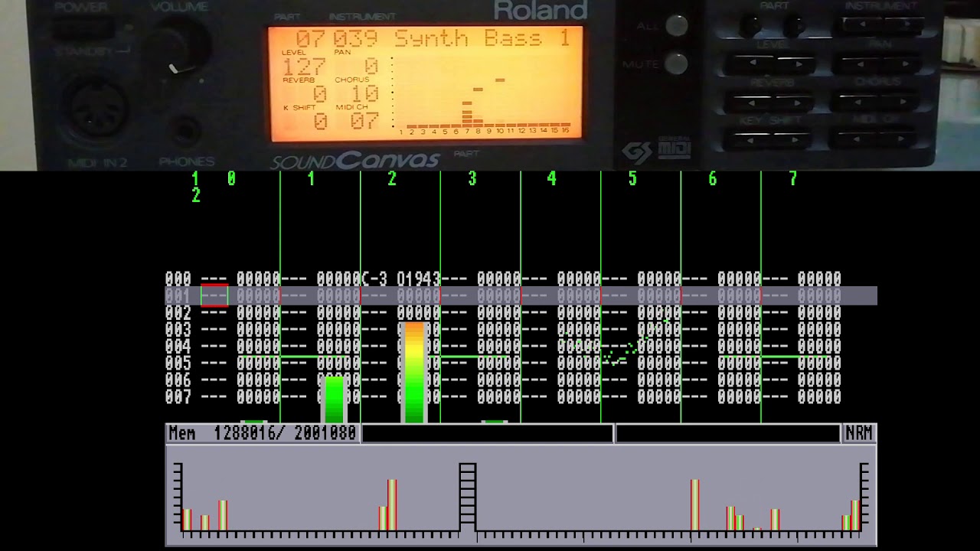Click the Phones headphone jack
Viewport: 980px width, 551px height.
[x=186, y=131]
